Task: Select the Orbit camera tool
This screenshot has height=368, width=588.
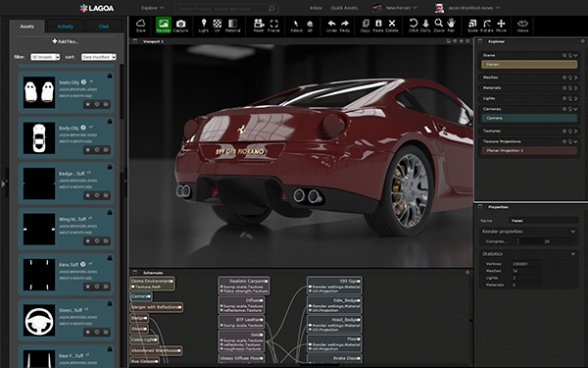Action: coord(414,26)
